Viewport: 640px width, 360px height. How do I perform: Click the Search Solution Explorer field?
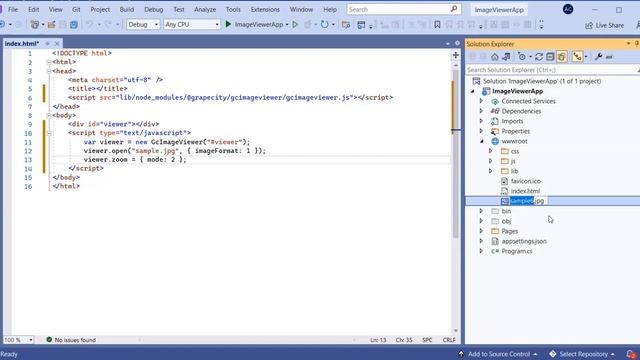552,70
